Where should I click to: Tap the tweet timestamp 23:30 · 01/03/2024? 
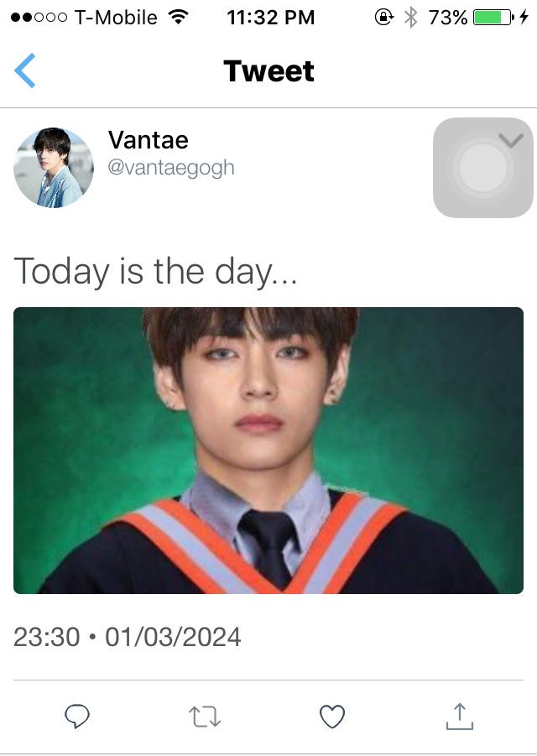point(128,637)
